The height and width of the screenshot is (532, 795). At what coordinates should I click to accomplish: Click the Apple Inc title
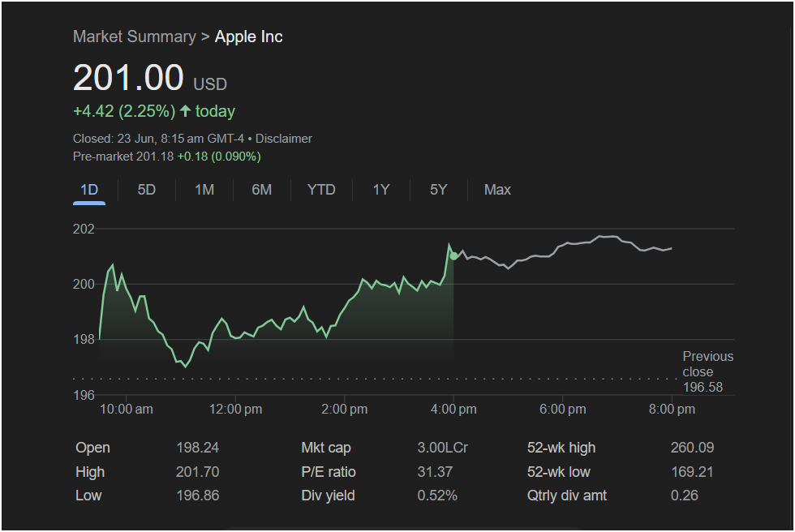pyautogui.click(x=248, y=36)
